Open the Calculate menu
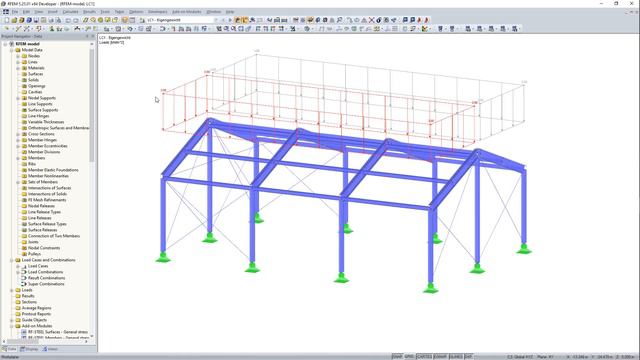Viewport: 640px width, 360px height. click(70, 12)
